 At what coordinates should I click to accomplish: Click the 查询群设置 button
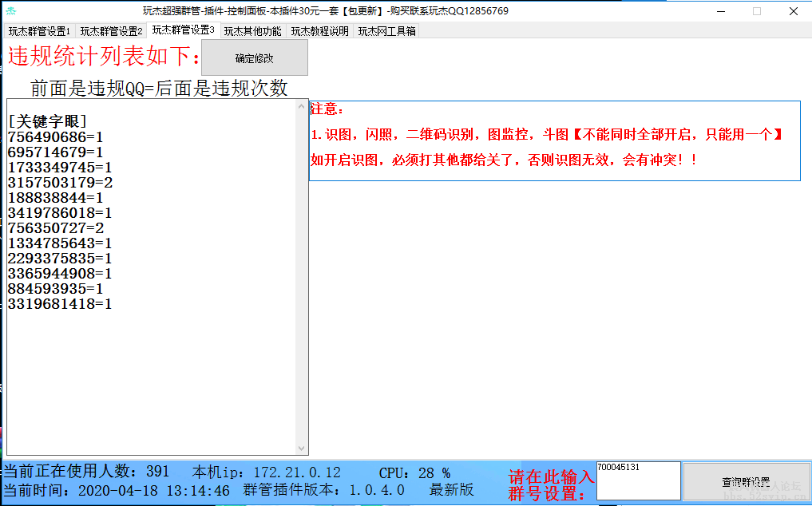[x=746, y=482]
